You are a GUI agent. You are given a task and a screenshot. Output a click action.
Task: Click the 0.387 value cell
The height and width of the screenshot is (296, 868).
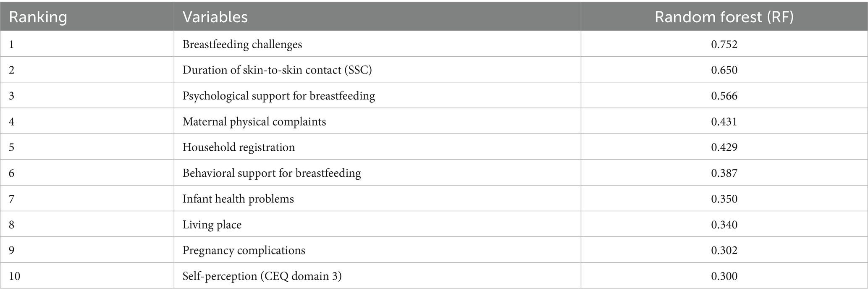724,173
